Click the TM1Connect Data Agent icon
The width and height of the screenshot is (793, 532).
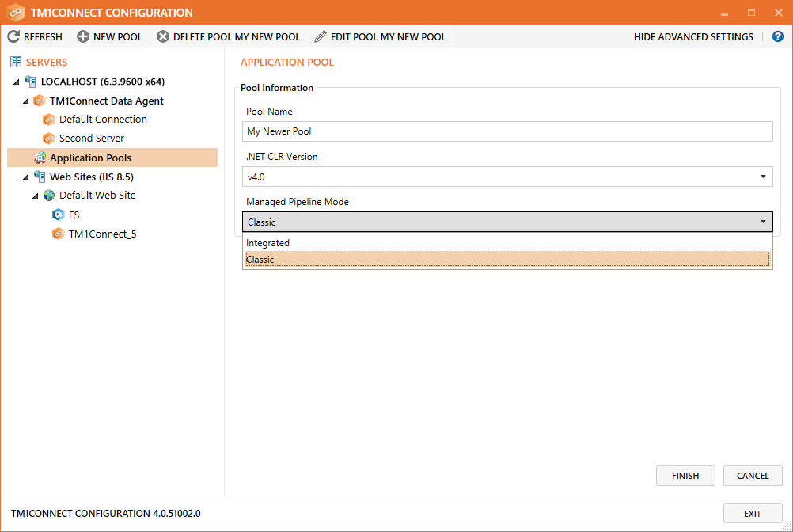(39, 101)
